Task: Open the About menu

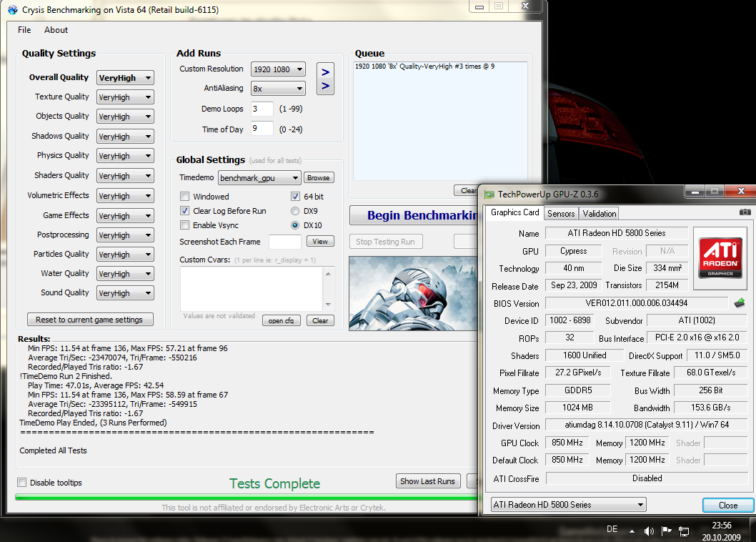Action: [x=56, y=30]
